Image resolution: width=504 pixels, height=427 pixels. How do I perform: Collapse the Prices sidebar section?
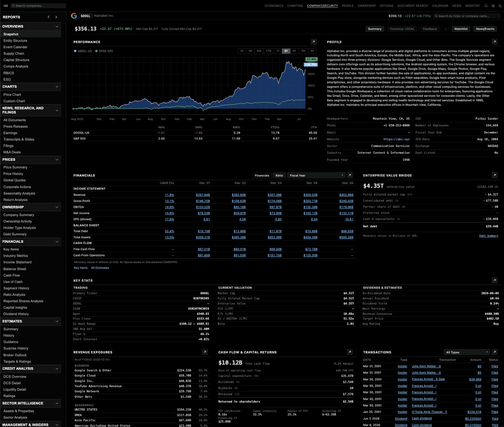tap(57, 159)
